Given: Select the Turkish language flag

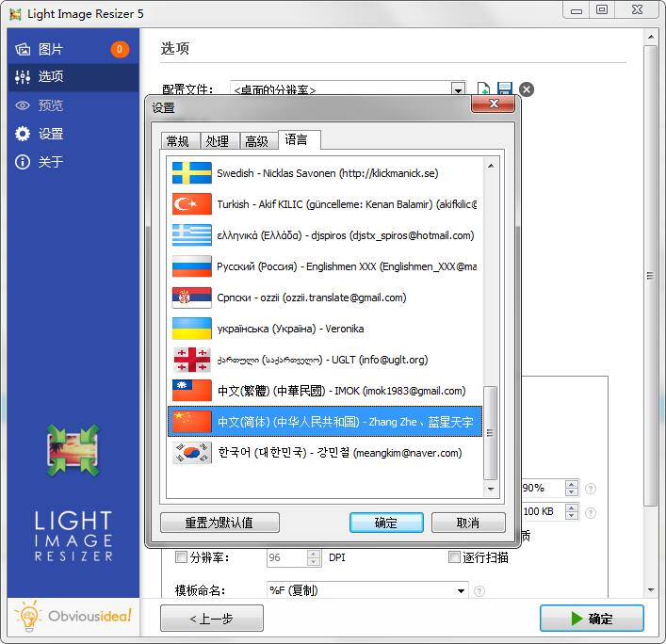Looking at the screenshot, I should point(192,204).
